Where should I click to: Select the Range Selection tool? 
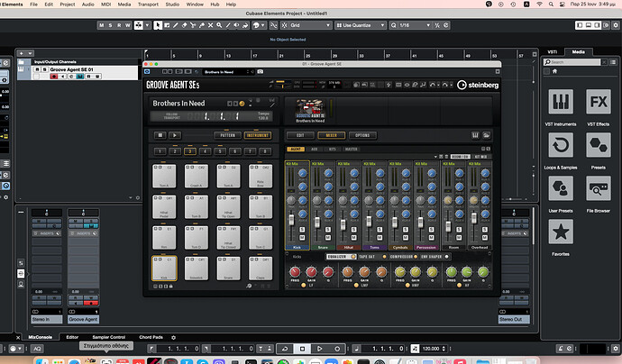(x=167, y=25)
